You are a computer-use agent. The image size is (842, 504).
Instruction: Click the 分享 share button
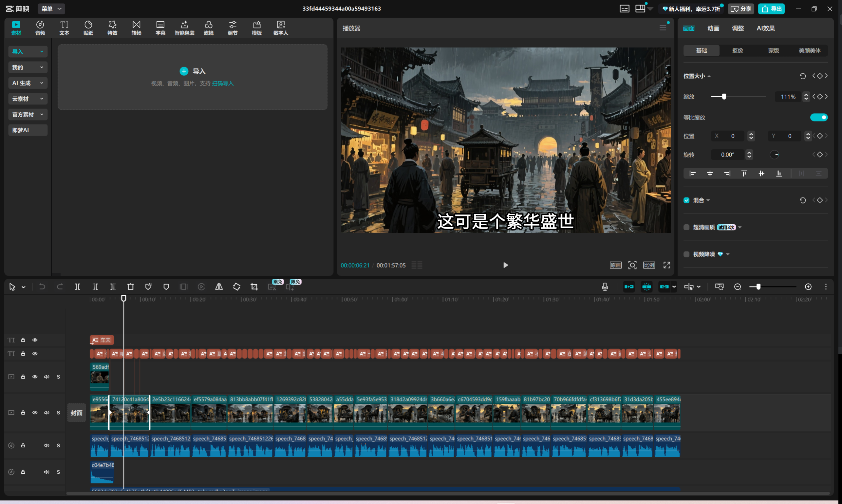point(741,9)
